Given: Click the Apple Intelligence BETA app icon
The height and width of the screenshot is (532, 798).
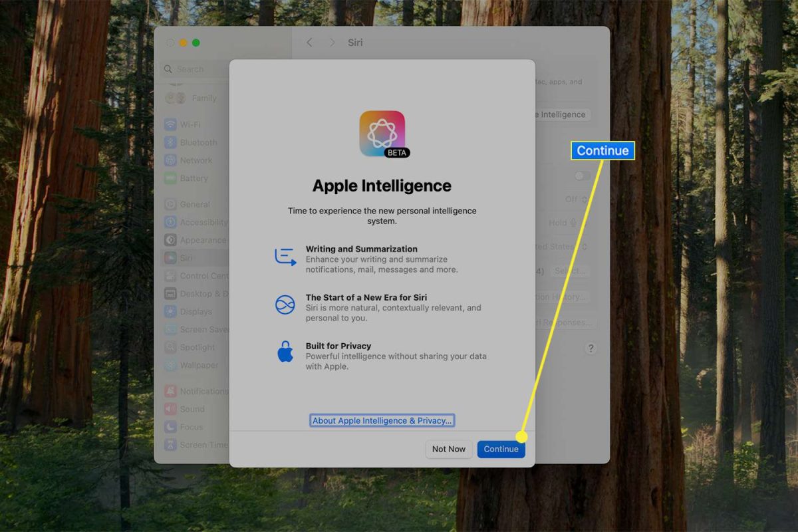Looking at the screenshot, I should [382, 134].
